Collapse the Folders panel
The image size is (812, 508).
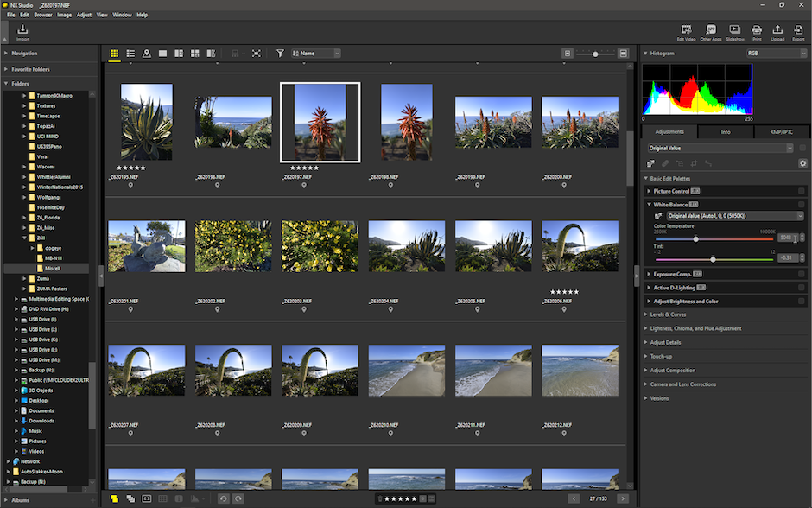(6, 84)
